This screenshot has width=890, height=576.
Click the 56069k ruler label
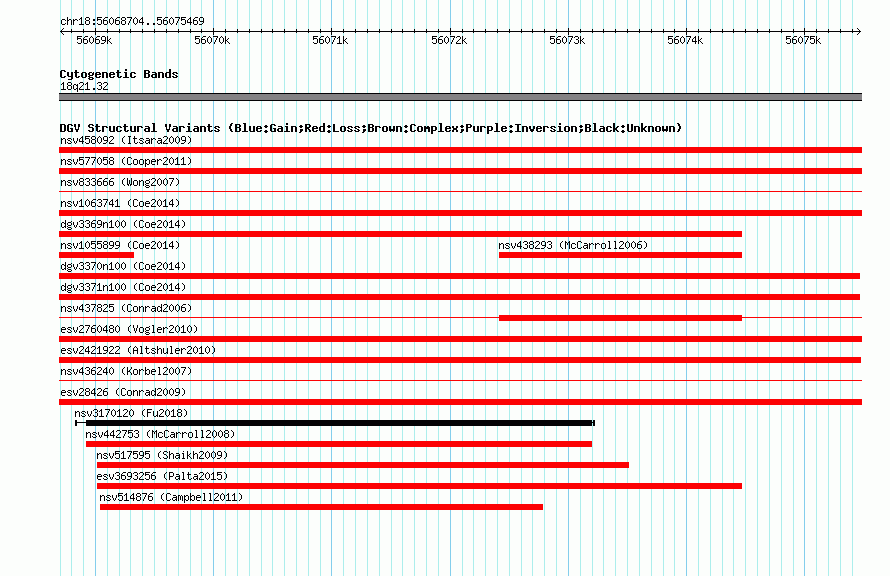click(x=94, y=40)
